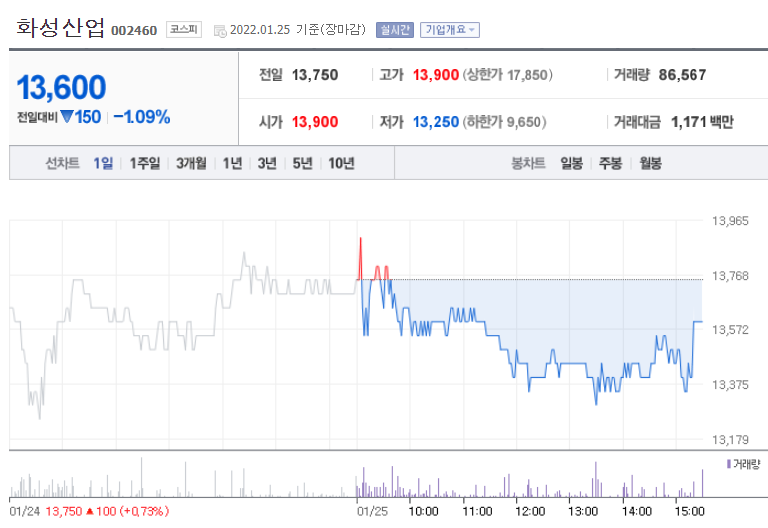Show the 3년 chart range
The image size is (768, 528).
pos(267,163)
